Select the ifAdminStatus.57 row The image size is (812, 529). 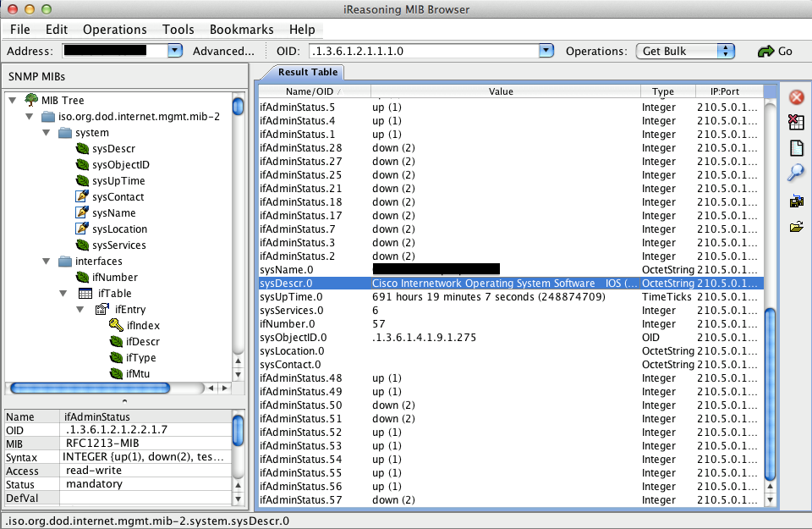pyautogui.click(x=511, y=500)
